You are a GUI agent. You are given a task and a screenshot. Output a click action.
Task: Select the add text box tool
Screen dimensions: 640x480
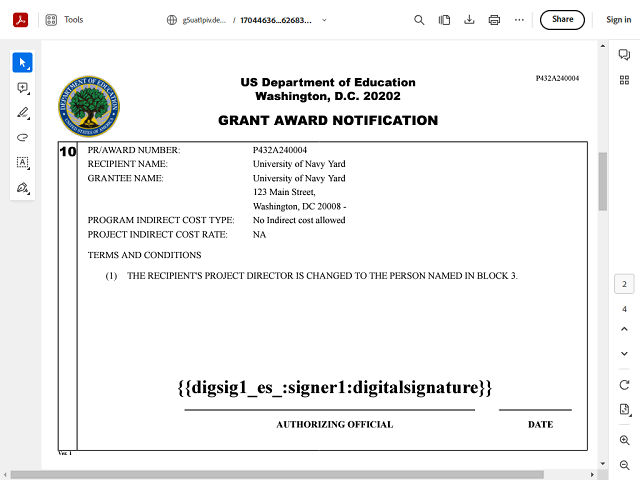(22, 162)
